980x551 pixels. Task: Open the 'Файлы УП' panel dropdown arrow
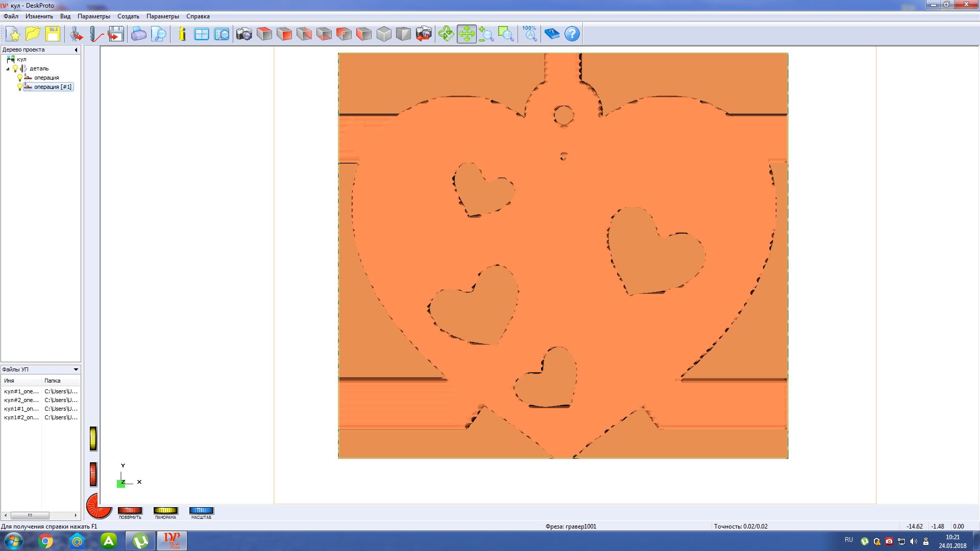point(76,369)
